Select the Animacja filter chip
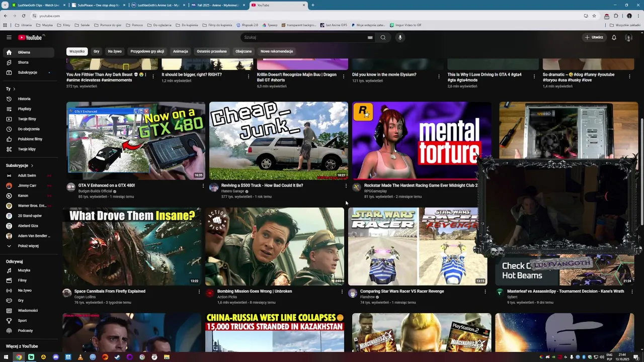This screenshot has height=362, width=644. (x=181, y=51)
